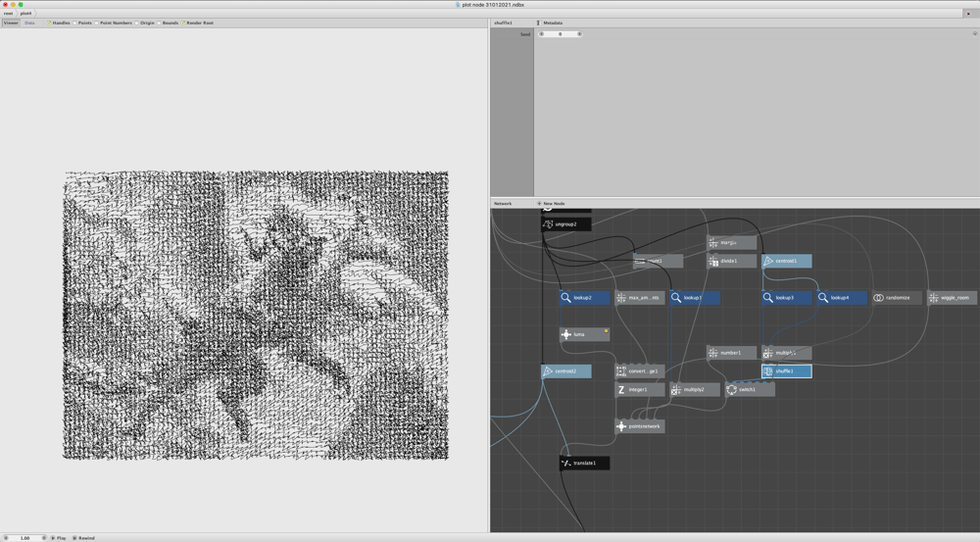980x542 pixels.
Task: Click the Seed value field
Action: tap(560, 34)
